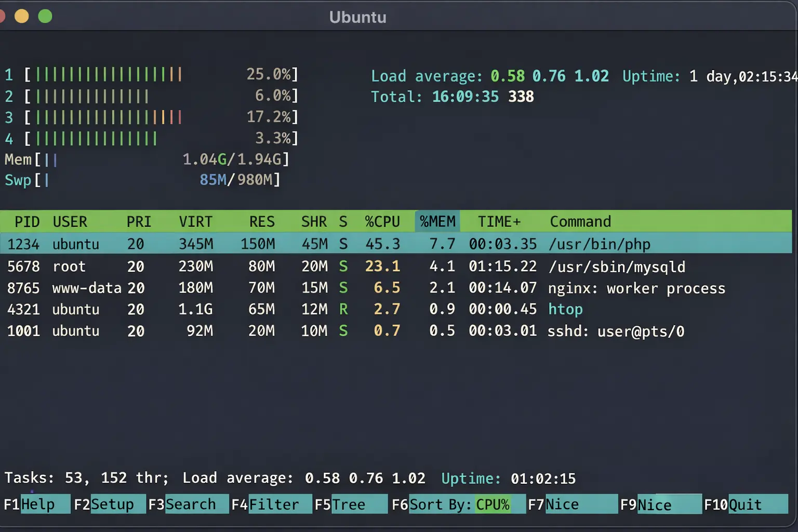
Task: Open F2 Setup in the bottom bar
Action: pos(110,504)
